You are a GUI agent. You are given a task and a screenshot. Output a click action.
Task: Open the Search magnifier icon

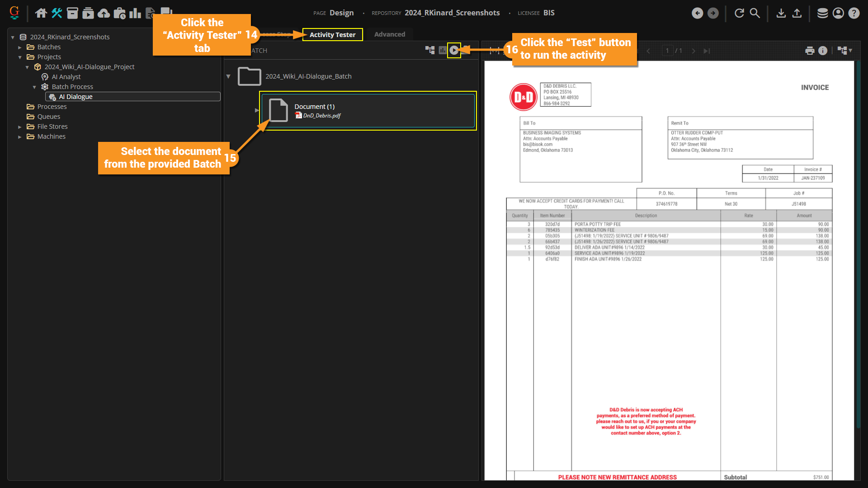tap(755, 13)
